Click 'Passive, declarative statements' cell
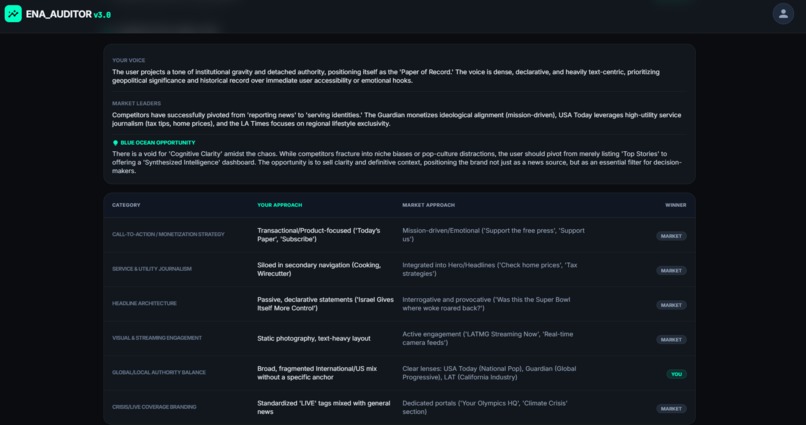The width and height of the screenshot is (806, 425). [x=325, y=304]
